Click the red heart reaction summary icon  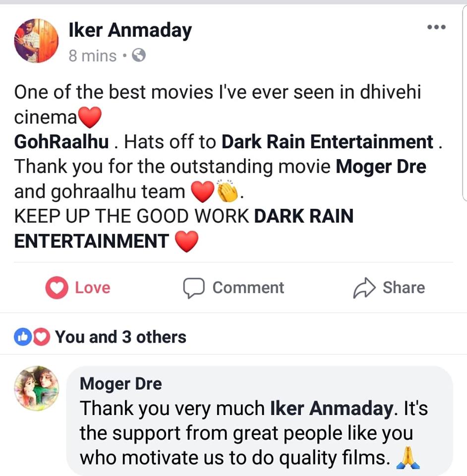[41, 337]
